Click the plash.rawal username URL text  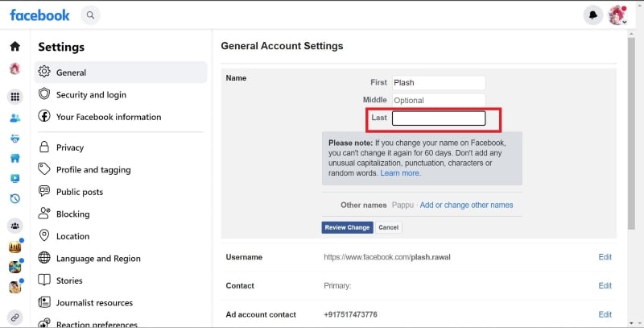[x=387, y=257]
